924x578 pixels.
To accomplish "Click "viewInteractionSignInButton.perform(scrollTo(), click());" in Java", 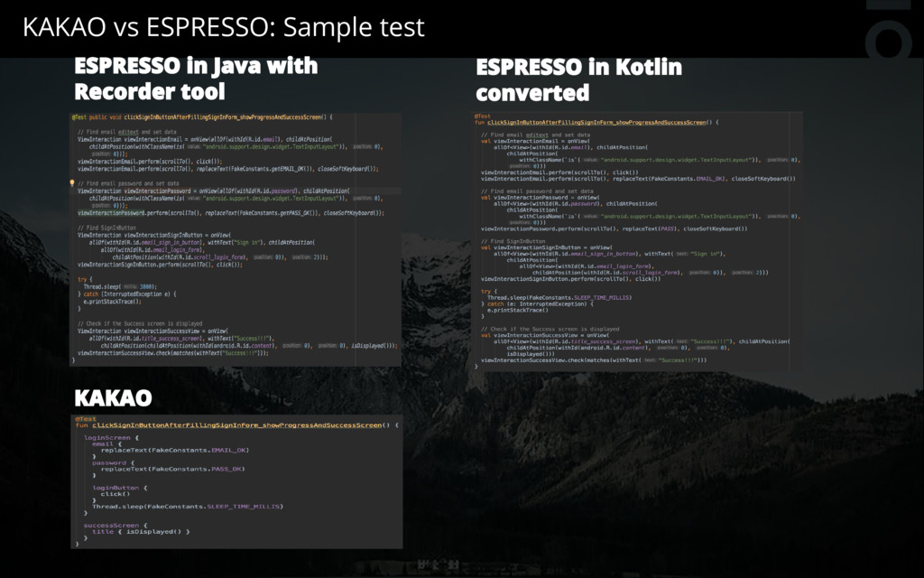I will [x=160, y=265].
